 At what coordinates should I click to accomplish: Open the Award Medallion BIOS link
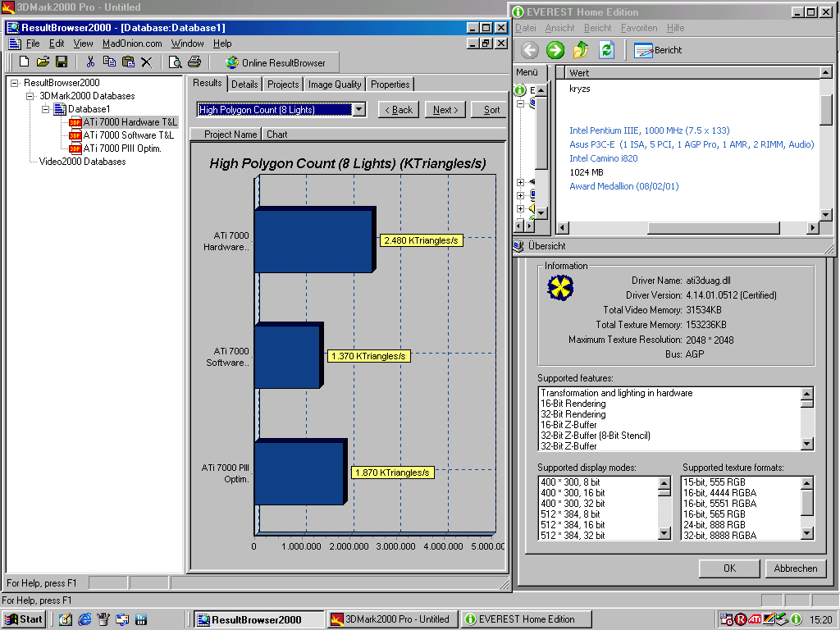(623, 186)
